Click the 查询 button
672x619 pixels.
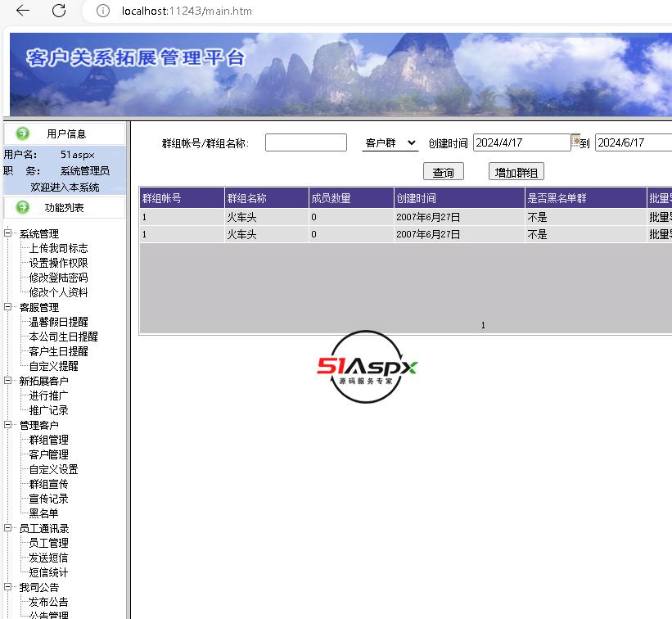[443, 172]
